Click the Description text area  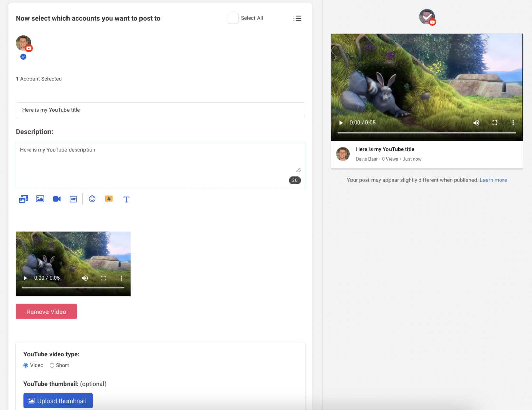click(x=160, y=165)
